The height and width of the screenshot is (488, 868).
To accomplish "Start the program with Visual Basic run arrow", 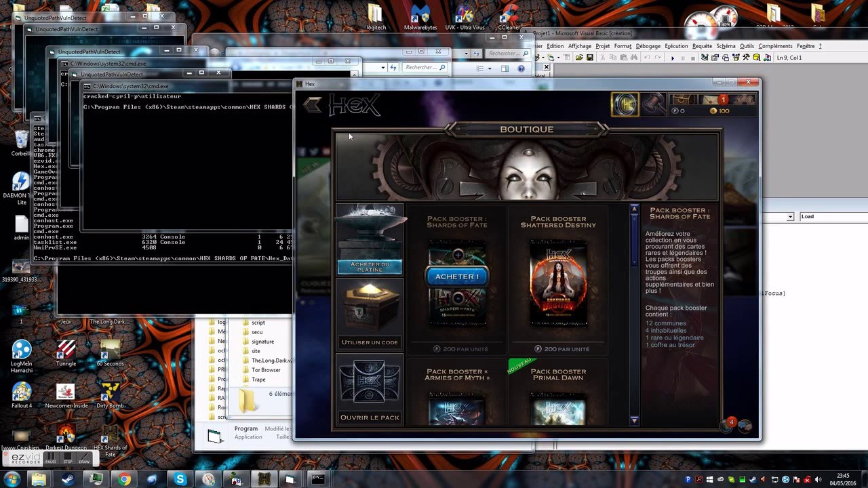I will pos(672,58).
